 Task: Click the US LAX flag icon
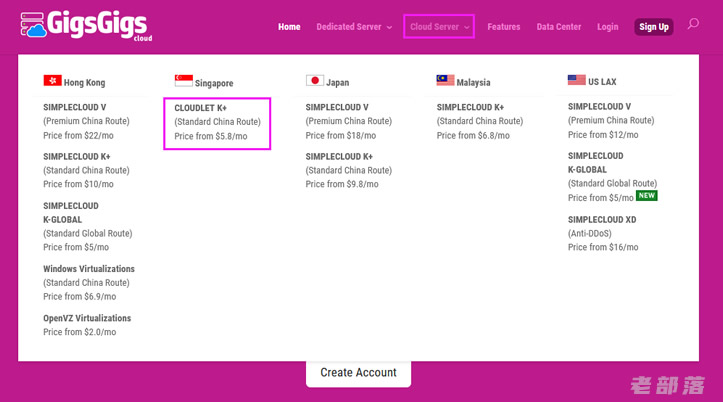tap(576, 80)
